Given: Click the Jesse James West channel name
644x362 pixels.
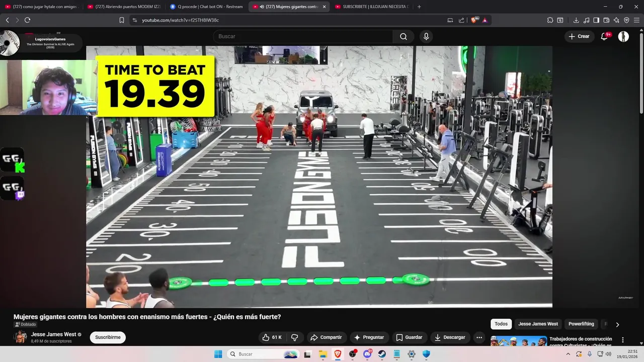Looking at the screenshot, I should 53,334.
